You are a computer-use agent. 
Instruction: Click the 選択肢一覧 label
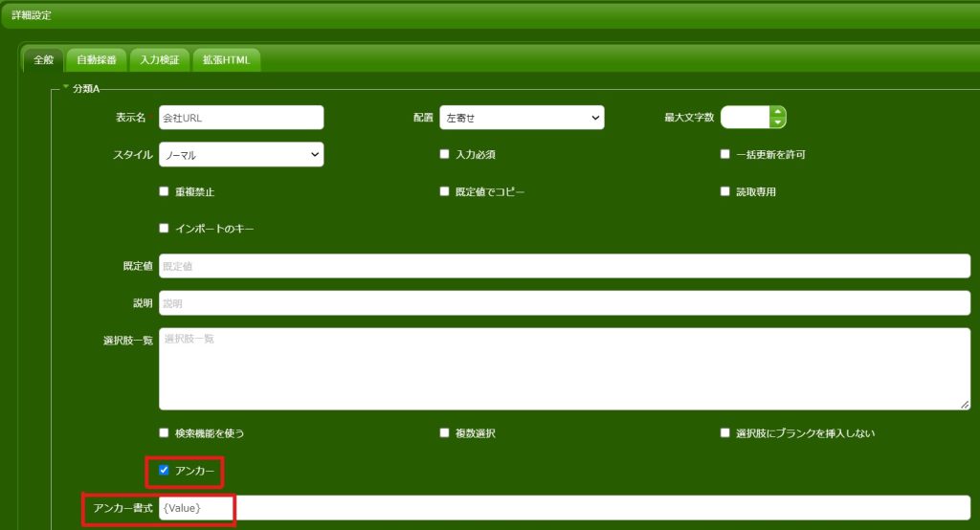[x=128, y=340]
